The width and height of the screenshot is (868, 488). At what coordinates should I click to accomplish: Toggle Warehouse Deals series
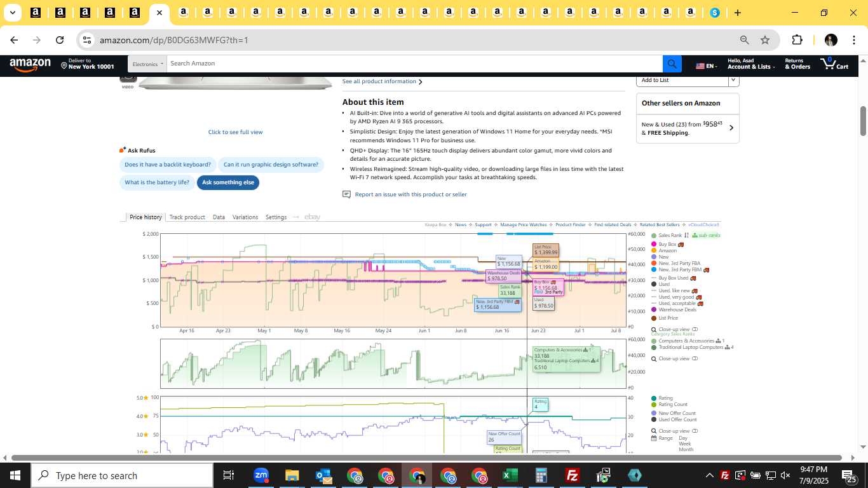pyautogui.click(x=674, y=309)
